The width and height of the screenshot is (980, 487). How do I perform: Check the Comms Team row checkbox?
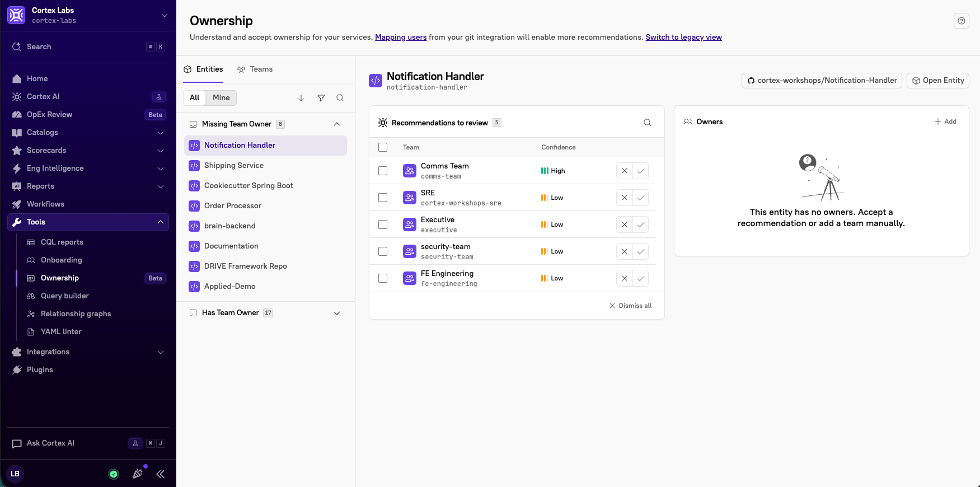coord(383,171)
